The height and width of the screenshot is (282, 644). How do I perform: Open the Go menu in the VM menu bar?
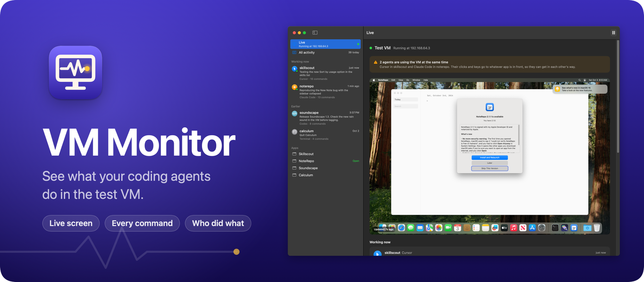408,80
